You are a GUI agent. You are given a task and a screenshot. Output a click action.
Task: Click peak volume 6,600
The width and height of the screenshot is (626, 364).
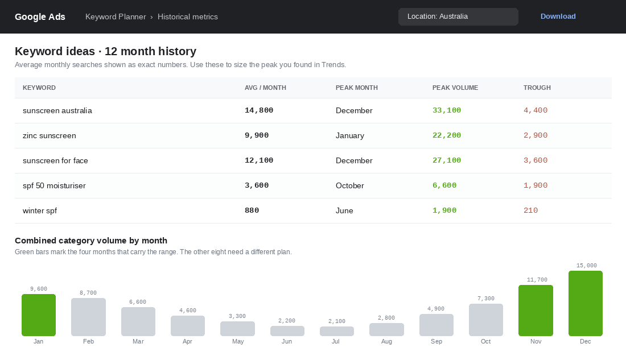pyautogui.click(x=444, y=185)
